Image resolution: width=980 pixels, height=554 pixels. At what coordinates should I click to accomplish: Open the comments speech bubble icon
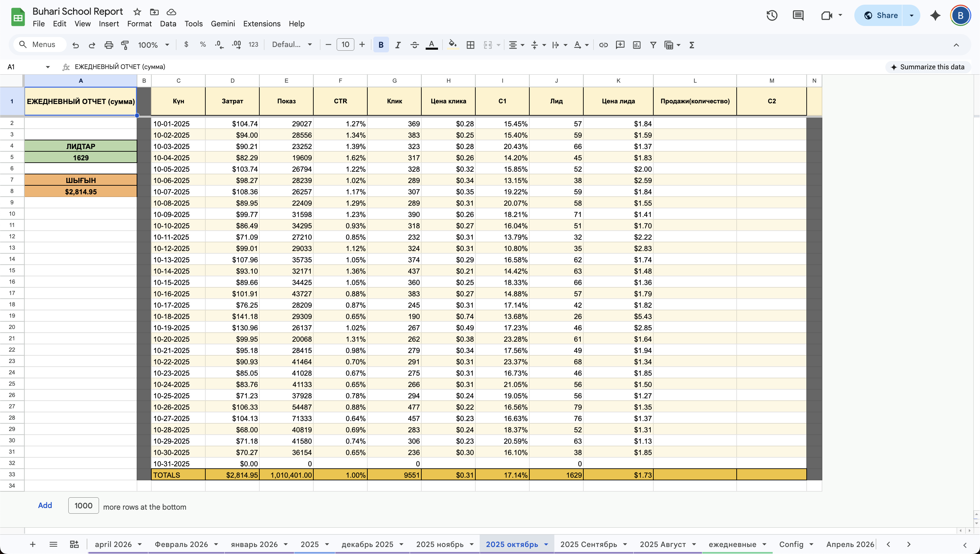(798, 16)
